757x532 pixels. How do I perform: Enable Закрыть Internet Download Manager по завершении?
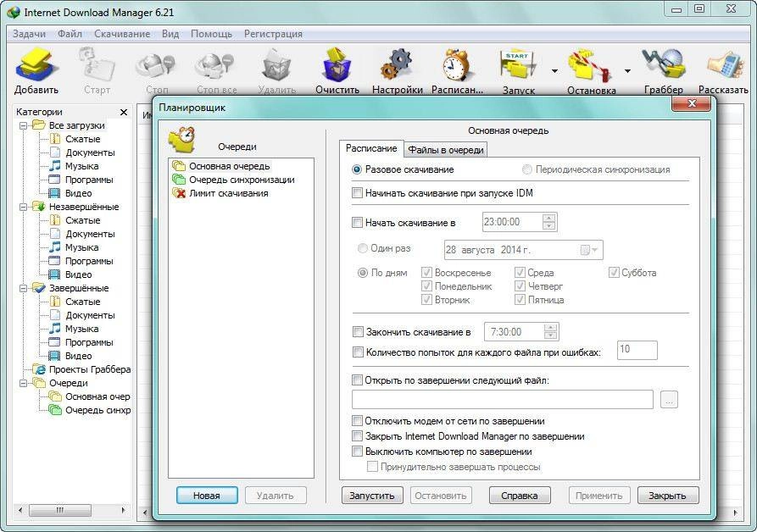click(357, 436)
